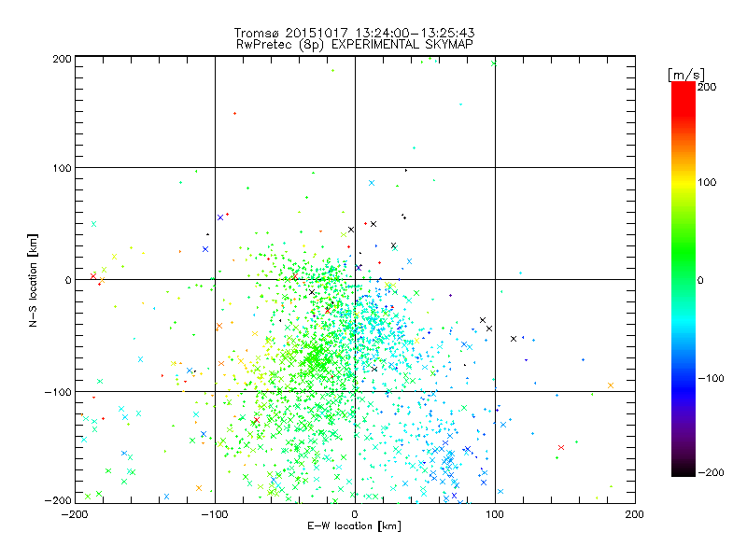Screen dimensions: 747x560
Task: Click the black bottom of the velocity colorbar
Action: 684,469
